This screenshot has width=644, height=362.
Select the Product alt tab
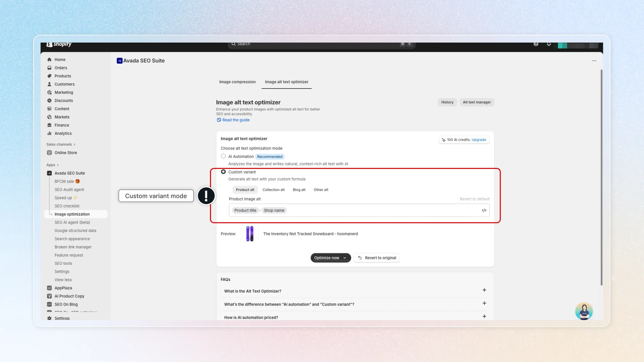245,190
